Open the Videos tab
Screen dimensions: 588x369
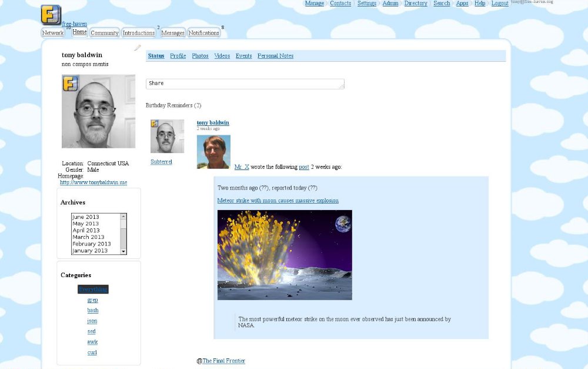[222, 56]
